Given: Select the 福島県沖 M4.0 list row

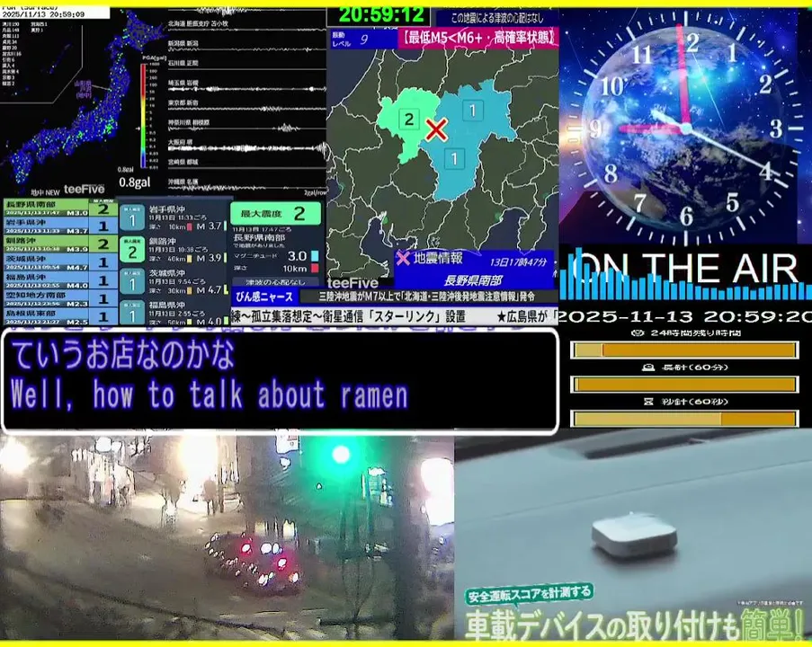Looking at the screenshot, I should click(60, 280).
